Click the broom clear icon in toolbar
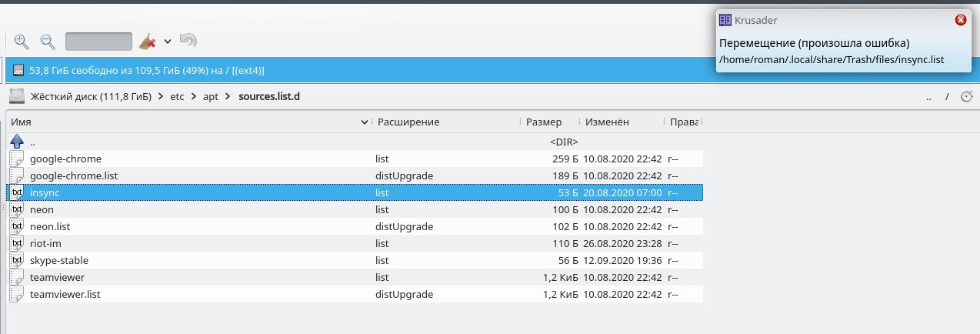 148,41
